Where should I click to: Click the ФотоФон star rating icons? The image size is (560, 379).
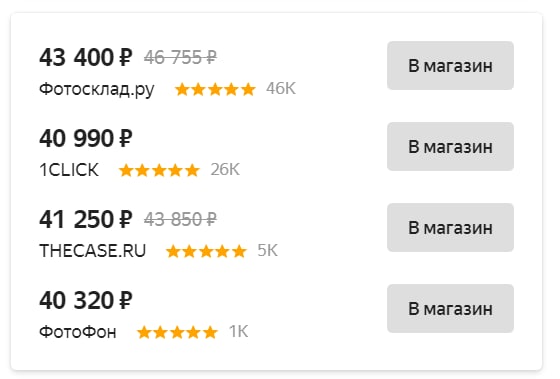click(178, 333)
